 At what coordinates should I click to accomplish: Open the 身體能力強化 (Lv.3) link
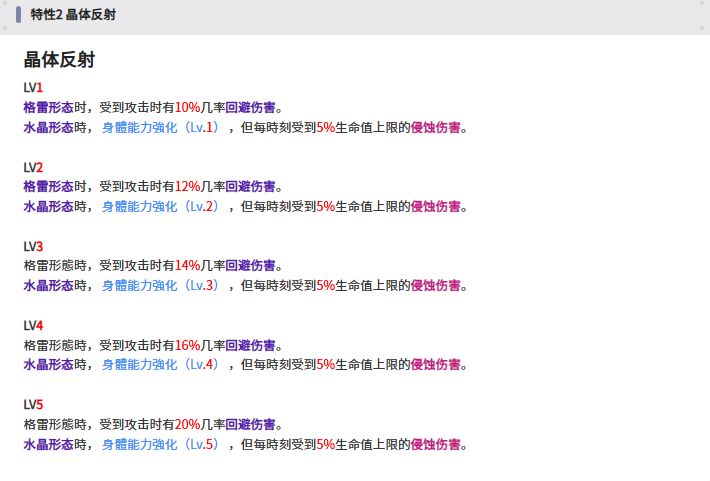pyautogui.click(x=161, y=285)
